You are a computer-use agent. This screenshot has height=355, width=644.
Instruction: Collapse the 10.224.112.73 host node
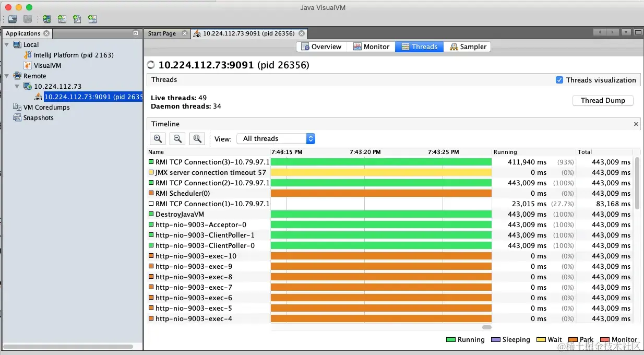[x=17, y=86]
